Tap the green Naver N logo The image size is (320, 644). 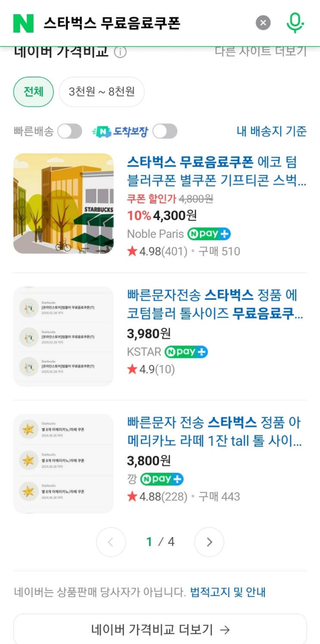click(23, 23)
